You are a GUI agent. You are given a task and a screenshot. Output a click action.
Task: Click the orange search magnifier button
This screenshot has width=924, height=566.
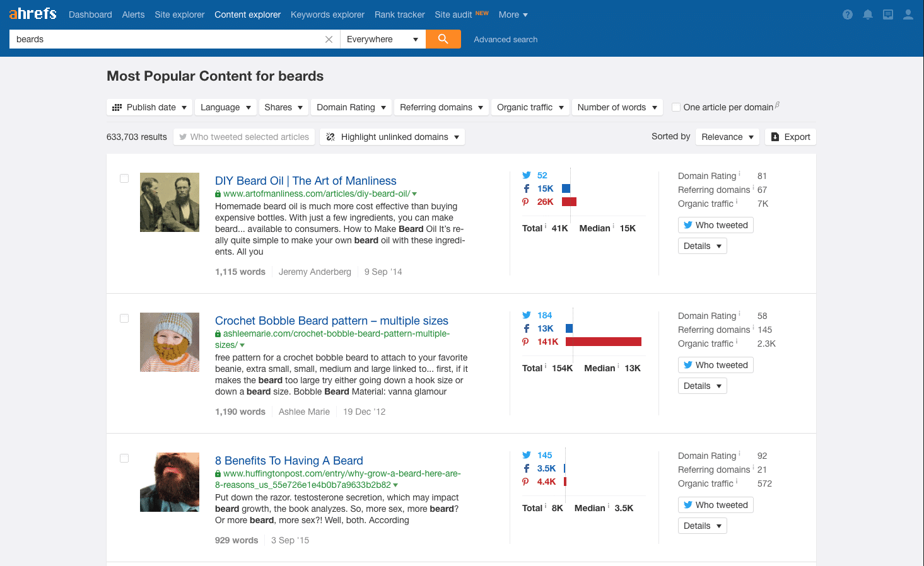(443, 39)
